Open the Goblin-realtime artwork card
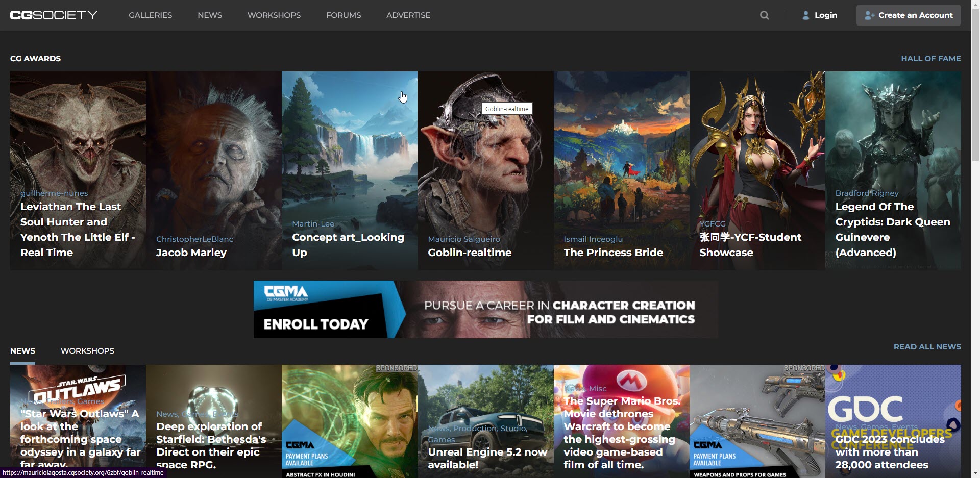980x478 pixels. click(x=485, y=170)
